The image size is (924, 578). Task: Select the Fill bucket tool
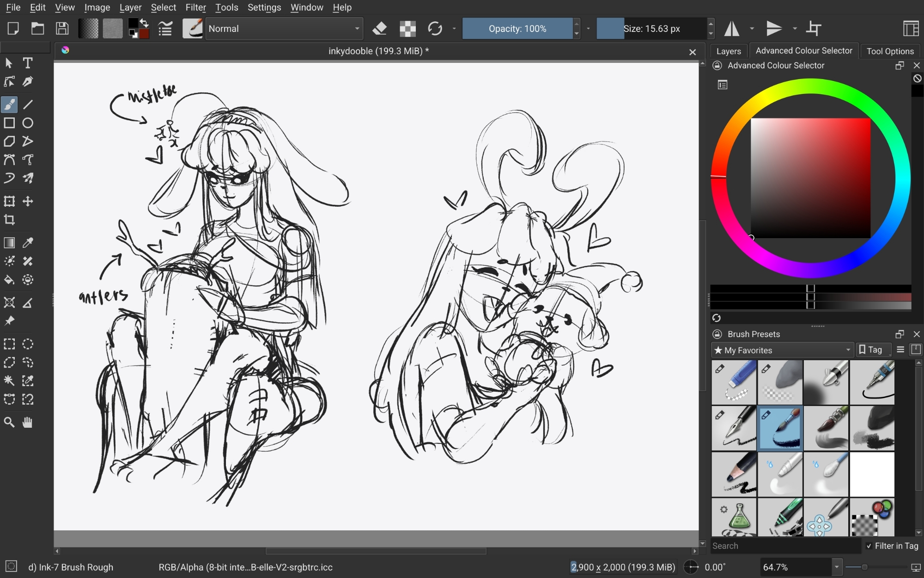(x=9, y=280)
